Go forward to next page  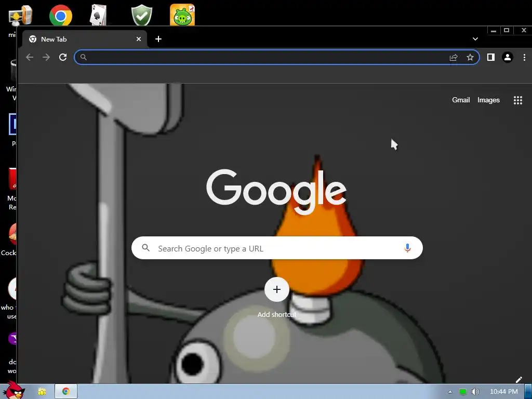[46, 57]
